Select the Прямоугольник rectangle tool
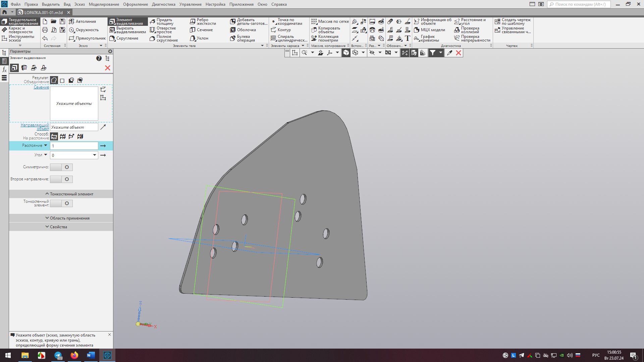This screenshot has height=362, width=644. pos(87,38)
